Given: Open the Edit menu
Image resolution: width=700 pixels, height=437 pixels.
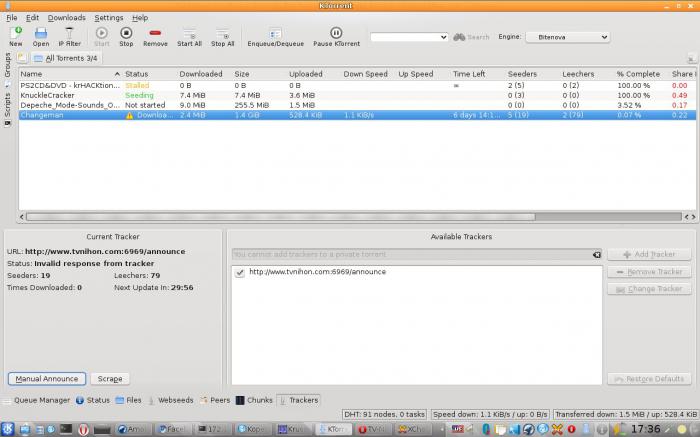Looking at the screenshot, I should click(x=32, y=18).
